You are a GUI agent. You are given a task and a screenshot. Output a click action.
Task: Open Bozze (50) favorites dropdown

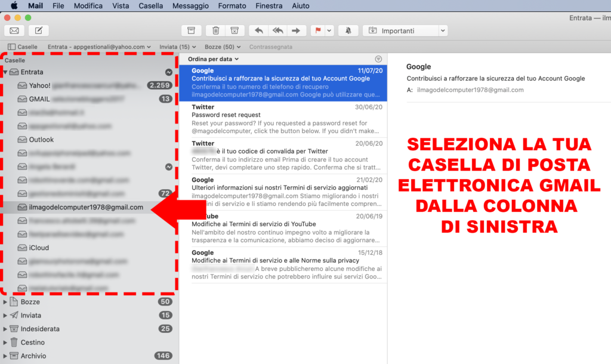click(x=223, y=47)
